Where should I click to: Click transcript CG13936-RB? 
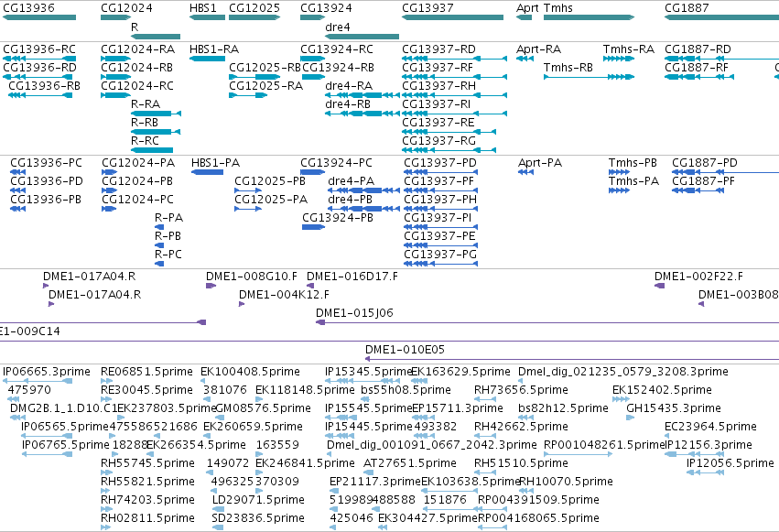point(40,95)
